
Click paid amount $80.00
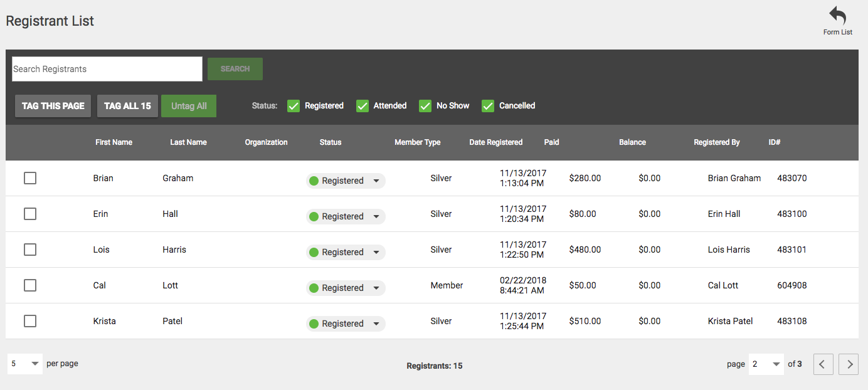(x=583, y=214)
